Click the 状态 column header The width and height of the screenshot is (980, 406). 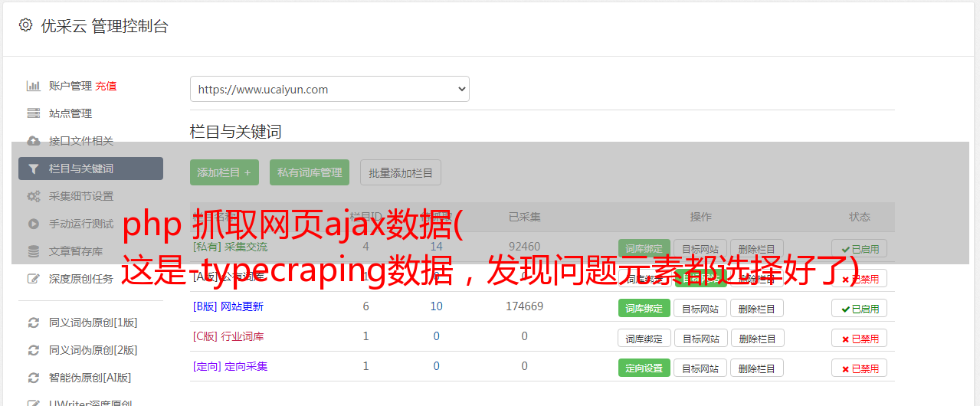tap(859, 217)
